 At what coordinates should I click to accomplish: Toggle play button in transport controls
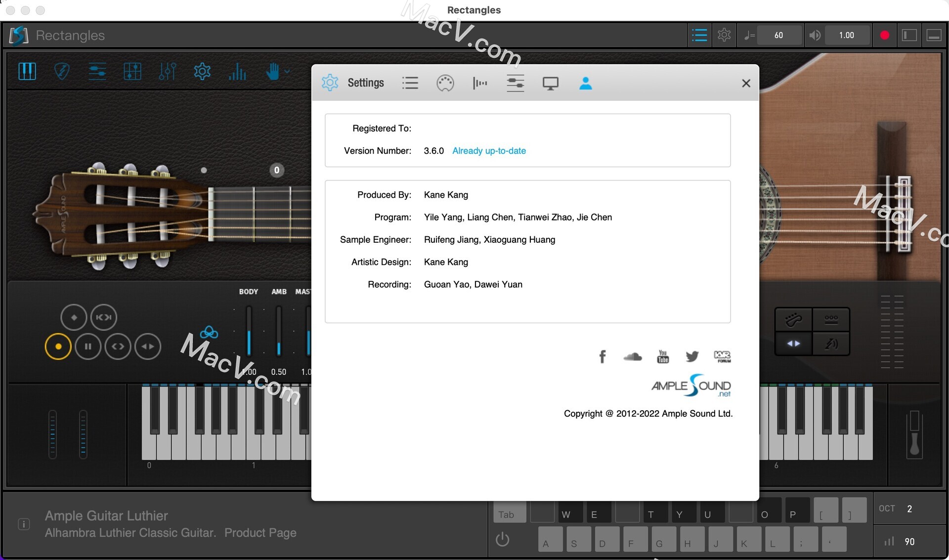click(59, 345)
